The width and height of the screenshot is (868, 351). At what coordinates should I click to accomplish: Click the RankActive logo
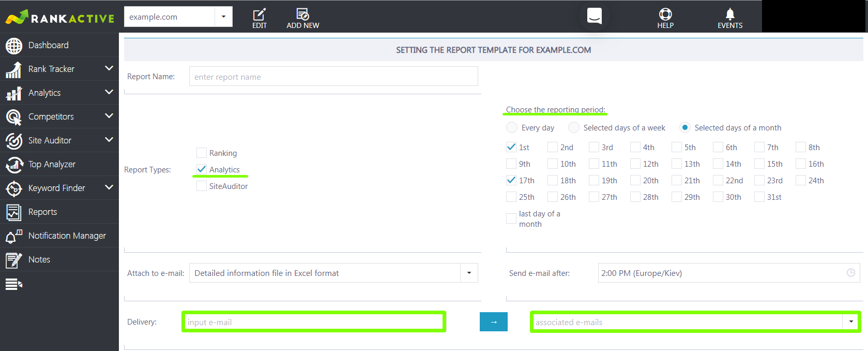[x=59, y=17]
